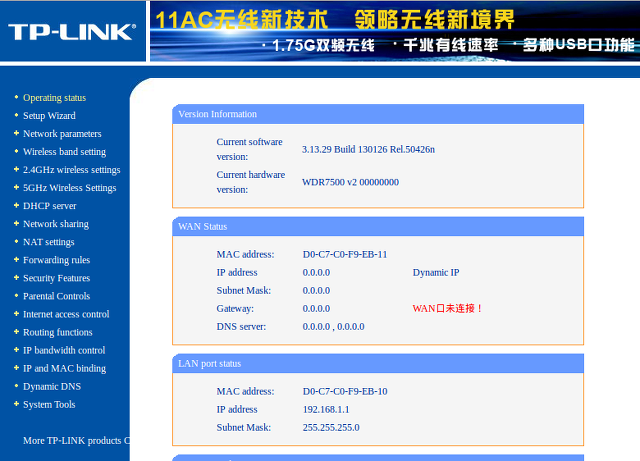The height and width of the screenshot is (461, 640).
Task: Select software version 3.13.29 Build 130126 text
Action: 368,149
